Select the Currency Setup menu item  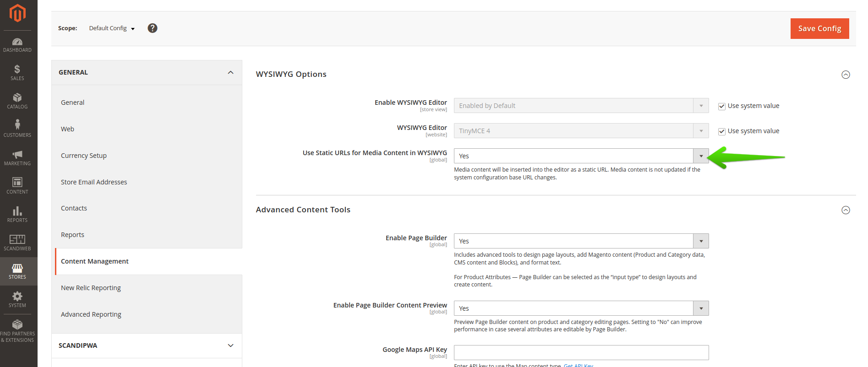(x=84, y=156)
